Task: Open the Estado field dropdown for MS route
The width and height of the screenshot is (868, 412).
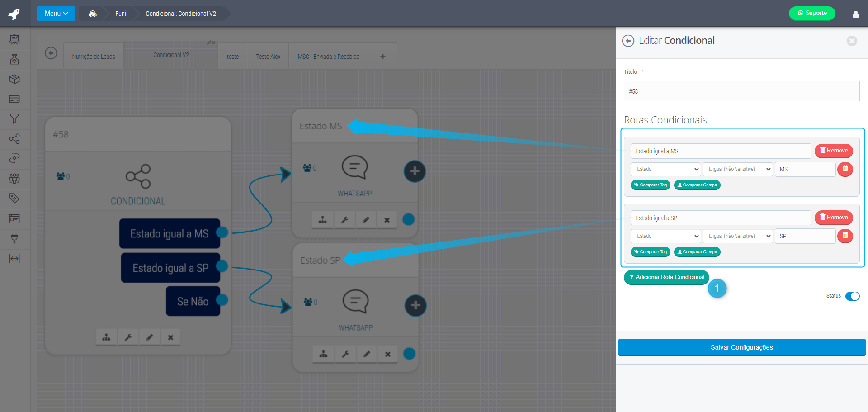Action: 665,169
